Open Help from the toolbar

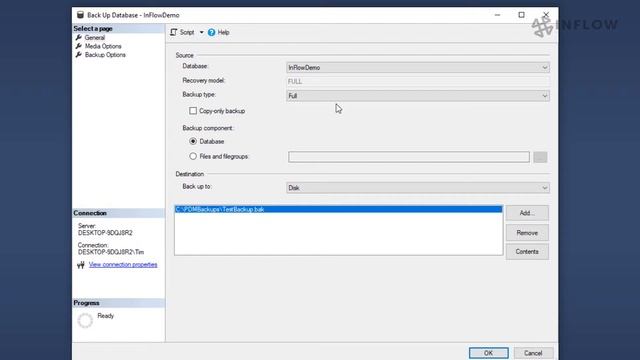(x=218, y=32)
